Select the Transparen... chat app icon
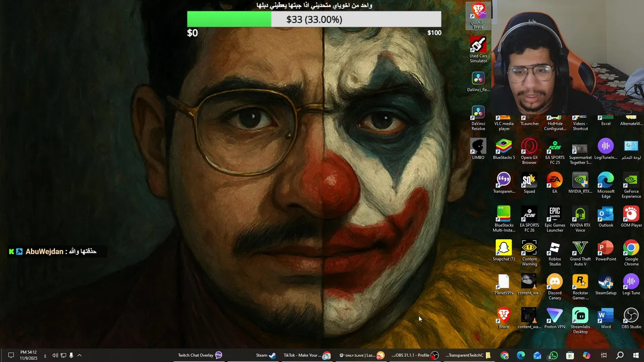The width and height of the screenshot is (644, 362). 504,184
